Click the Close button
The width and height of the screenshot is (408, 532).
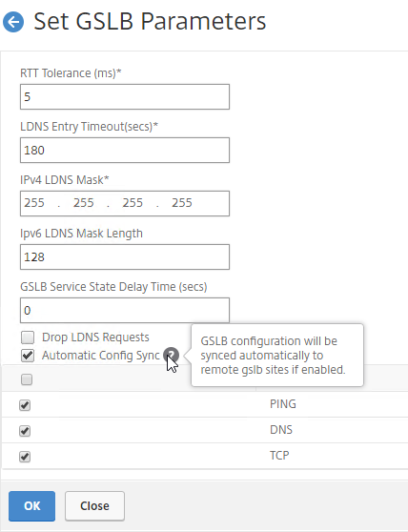[94, 506]
